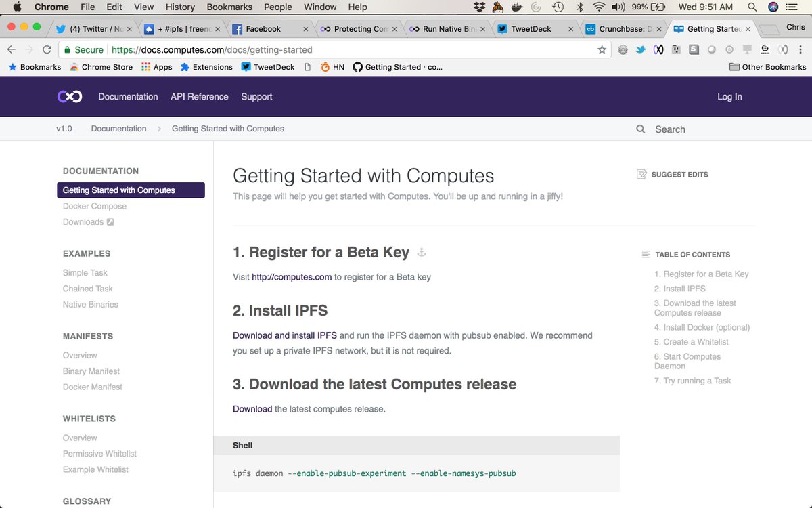Viewport: 812px width, 508px height.
Task: Open Spotlight search in the menu bar
Action: pyautogui.click(x=752, y=7)
